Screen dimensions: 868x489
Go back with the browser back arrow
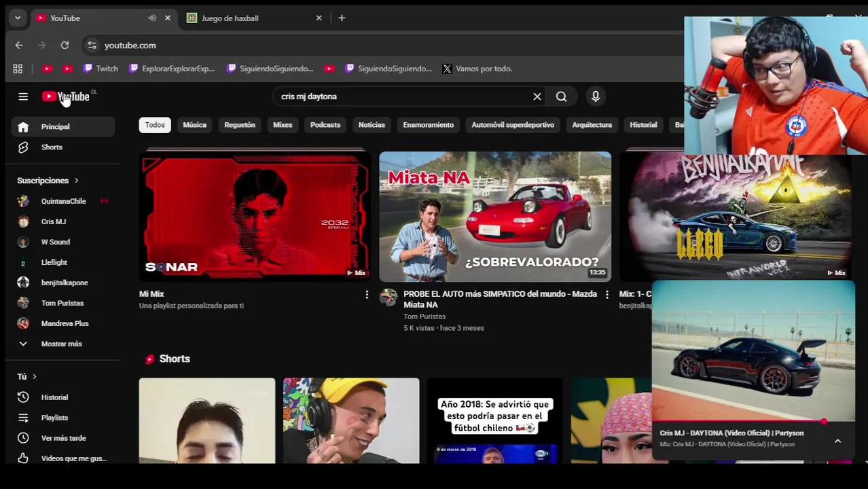[x=19, y=46]
